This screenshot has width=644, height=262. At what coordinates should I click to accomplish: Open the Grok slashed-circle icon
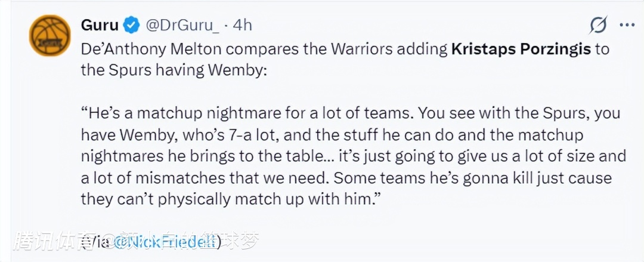point(598,25)
